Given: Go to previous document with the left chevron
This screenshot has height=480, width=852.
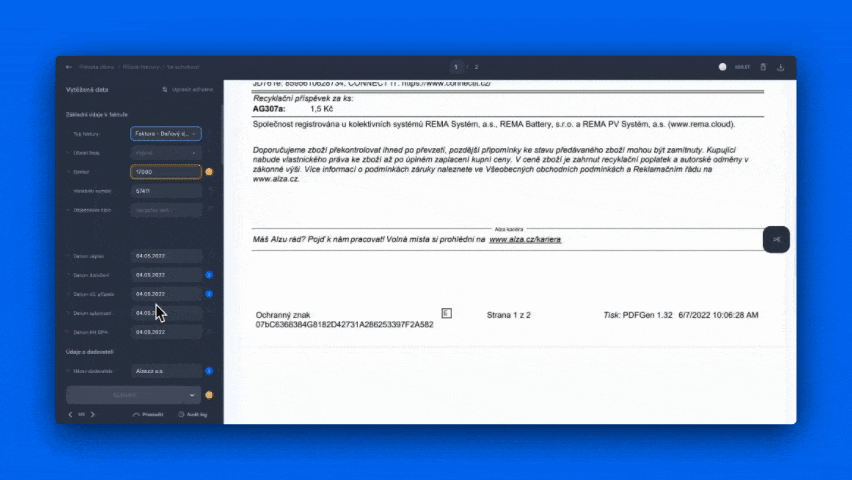Looking at the screenshot, I should tap(70, 414).
